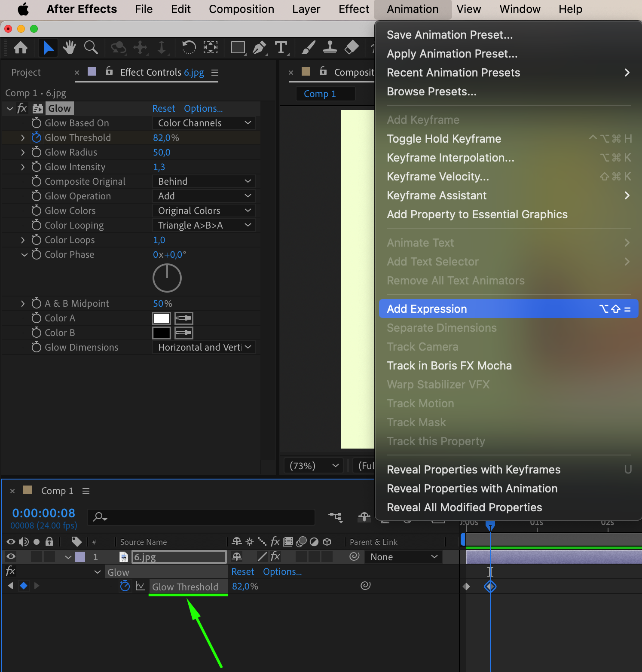
Task: Select the Type tool
Action: coord(281,47)
